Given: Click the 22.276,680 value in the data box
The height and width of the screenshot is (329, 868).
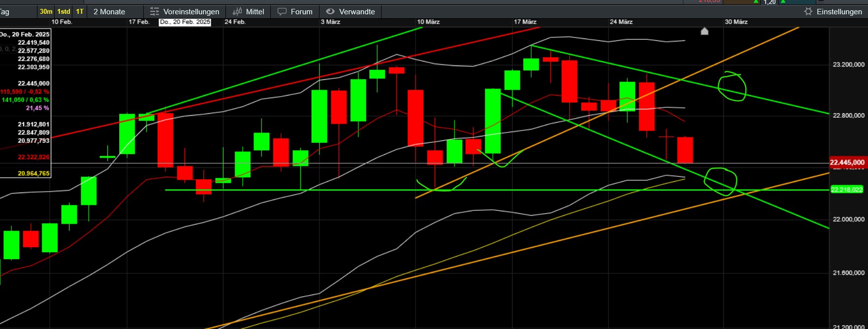Looking at the screenshot, I should (x=33, y=59).
